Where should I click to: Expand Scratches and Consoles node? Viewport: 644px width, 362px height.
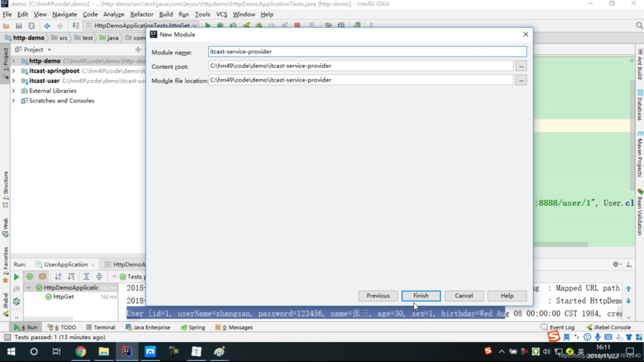[13, 101]
